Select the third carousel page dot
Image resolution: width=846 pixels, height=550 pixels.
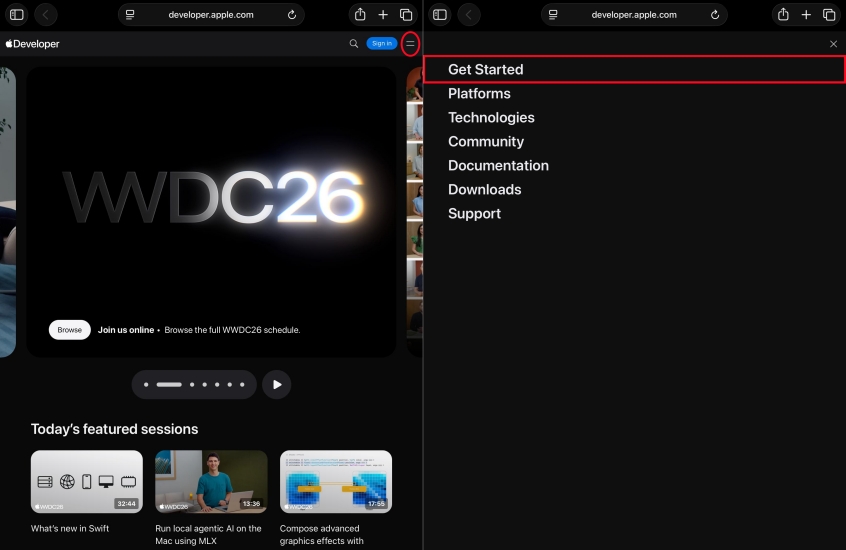(192, 384)
